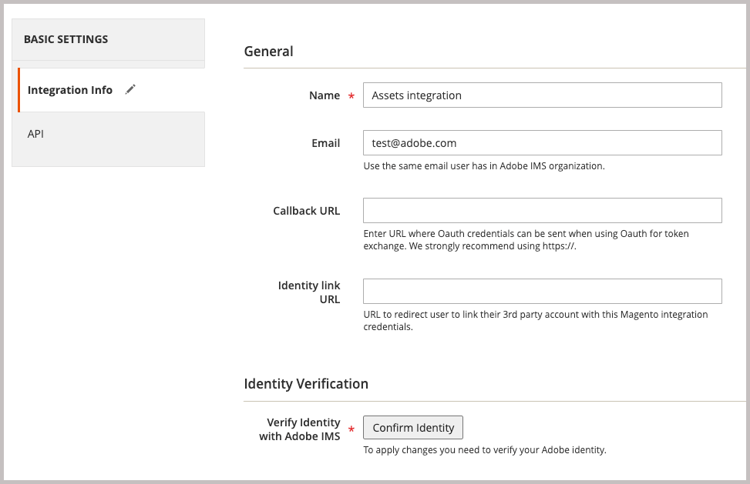Click the General section heading
This screenshot has height=484, width=750.
click(269, 51)
